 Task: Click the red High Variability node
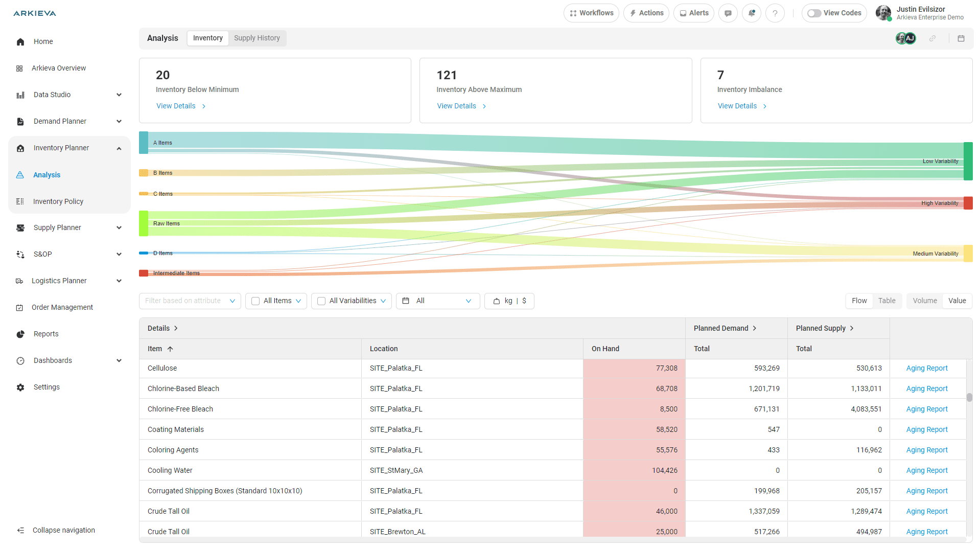click(x=968, y=203)
